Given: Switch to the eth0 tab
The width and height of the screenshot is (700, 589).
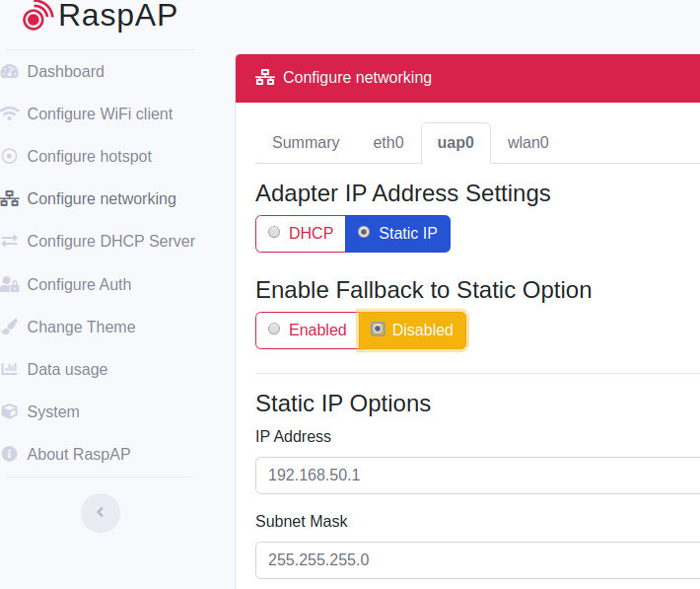Looking at the screenshot, I should click(388, 143).
